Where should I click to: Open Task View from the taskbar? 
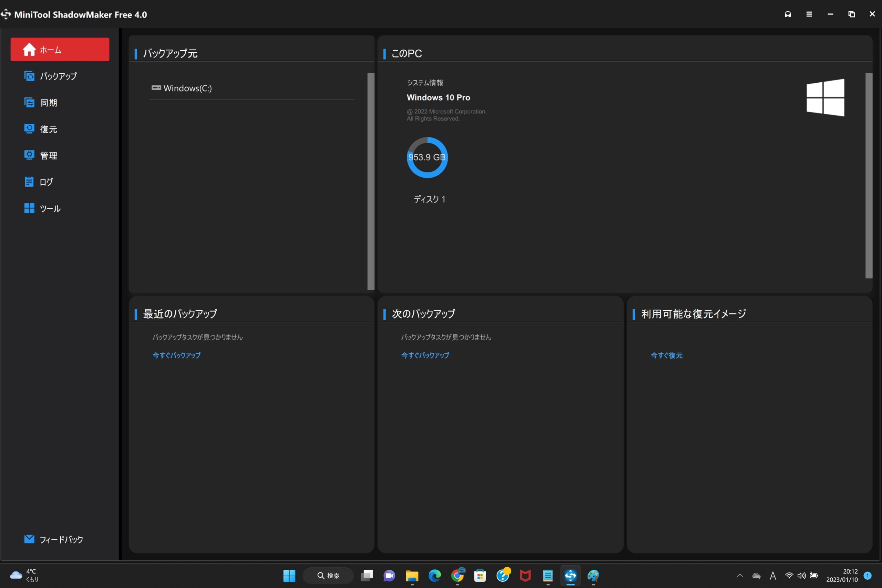click(x=367, y=575)
